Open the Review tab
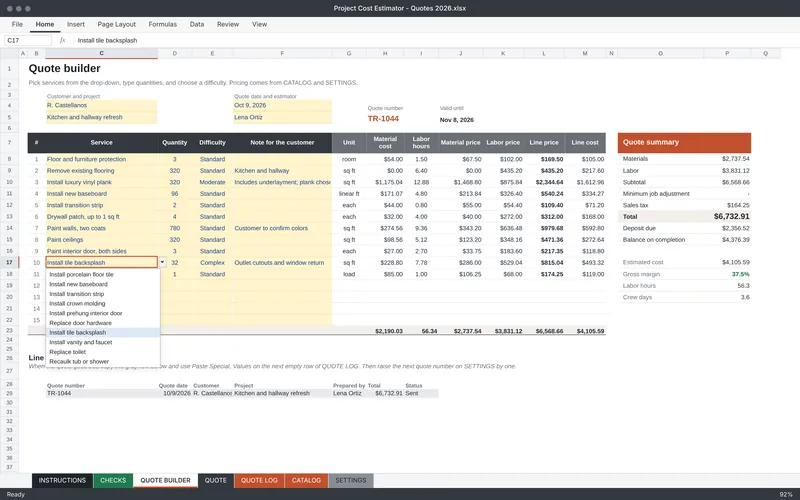 tap(228, 24)
